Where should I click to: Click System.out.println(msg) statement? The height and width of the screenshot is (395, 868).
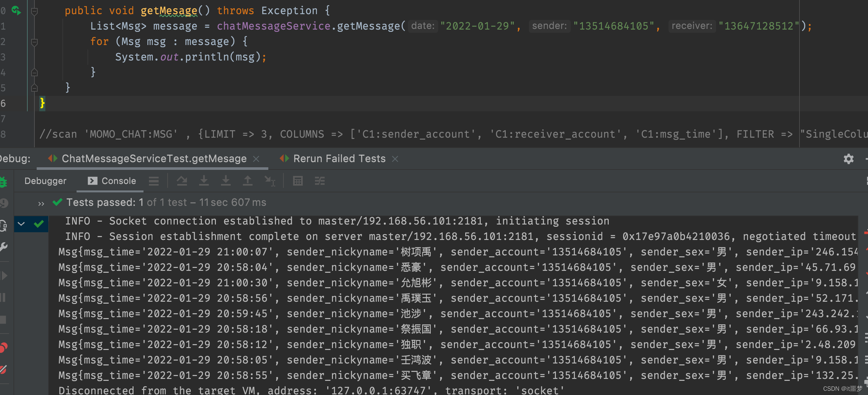[x=191, y=57]
